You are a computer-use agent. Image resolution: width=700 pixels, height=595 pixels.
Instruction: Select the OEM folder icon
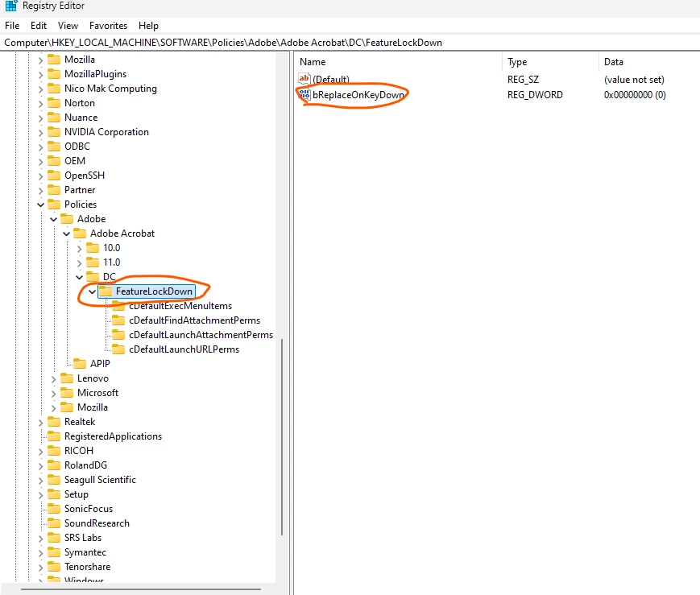tap(54, 160)
